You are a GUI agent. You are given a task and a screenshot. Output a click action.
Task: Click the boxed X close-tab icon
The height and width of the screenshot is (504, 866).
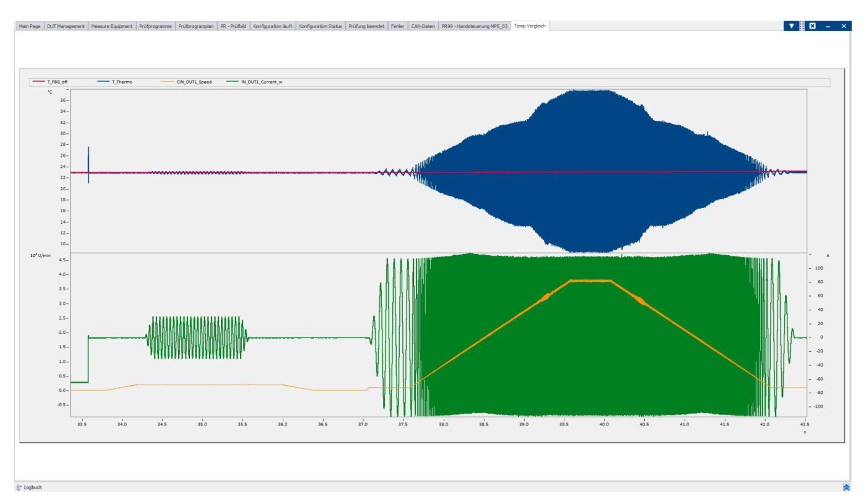click(x=812, y=26)
